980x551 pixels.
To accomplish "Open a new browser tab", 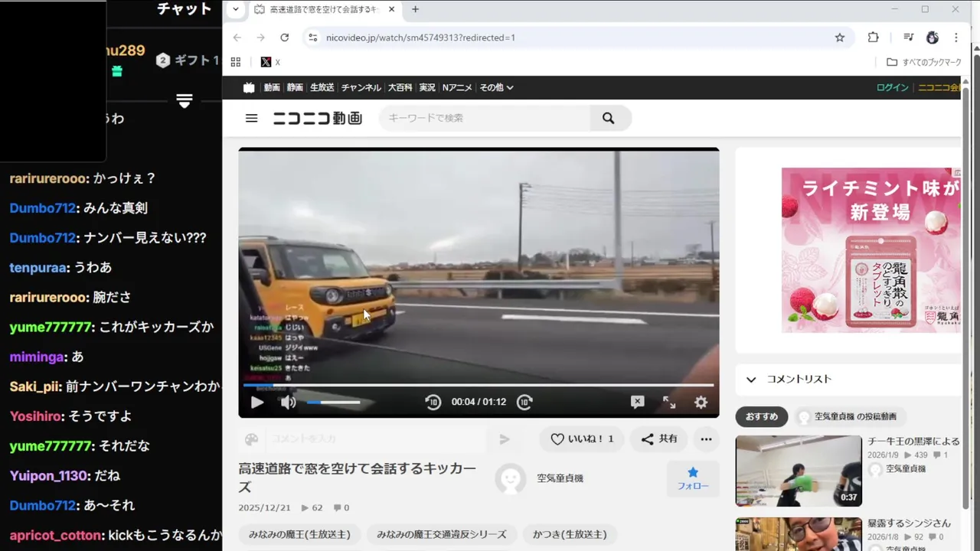I will point(415,9).
